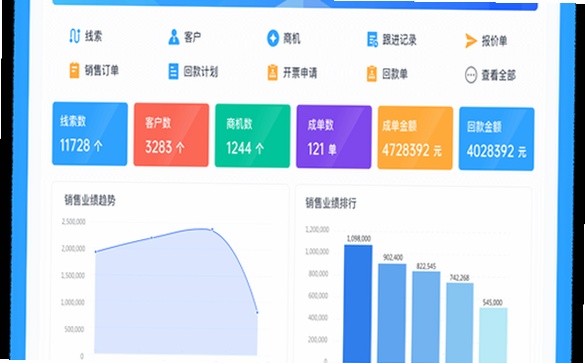Click the blue 线索数 11728 card

click(90, 134)
